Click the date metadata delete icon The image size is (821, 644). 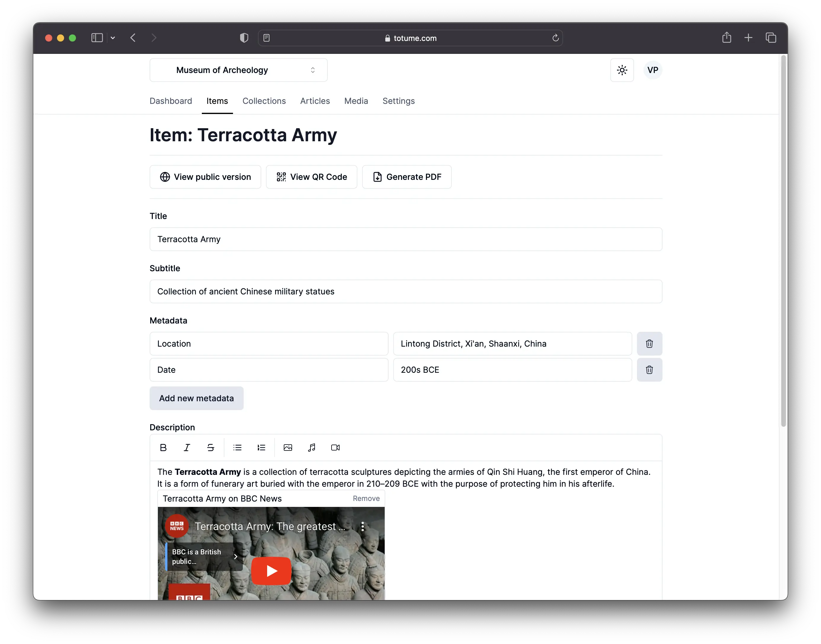coord(649,369)
